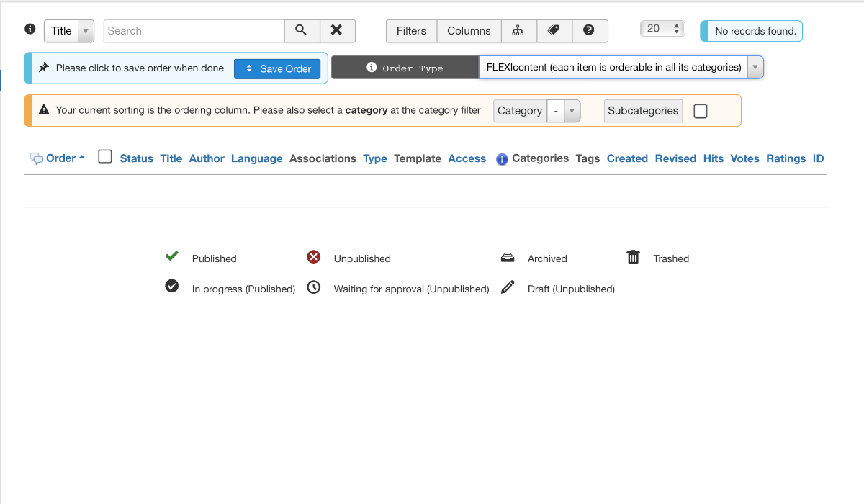Click the category tree hierarchy icon
Viewport: 864px width, 504px height.
pyautogui.click(x=518, y=31)
